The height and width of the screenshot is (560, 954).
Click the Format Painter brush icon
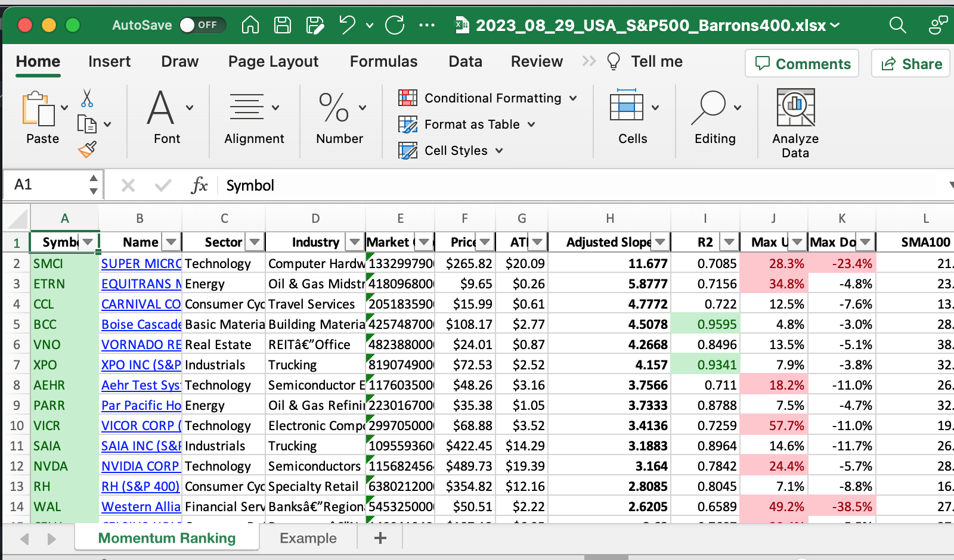87,150
